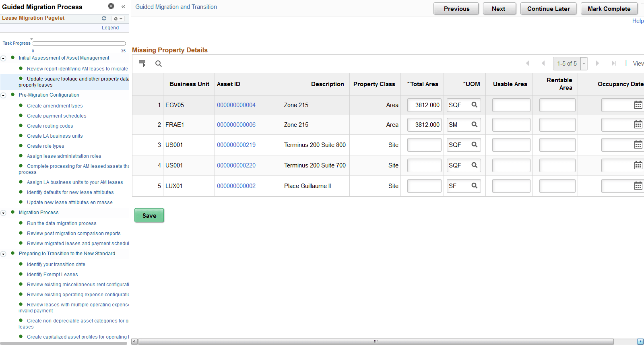644x345 pixels.
Task: Sort by Property Class column header
Action: 374,84
